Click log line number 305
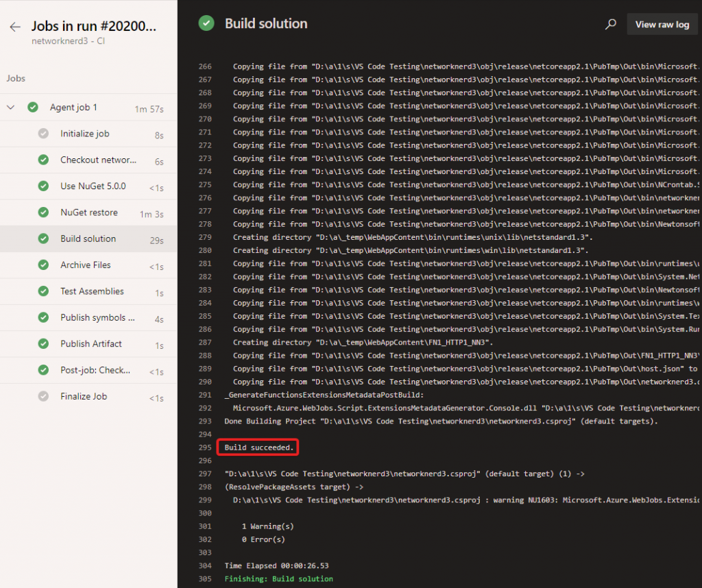 pos(205,578)
